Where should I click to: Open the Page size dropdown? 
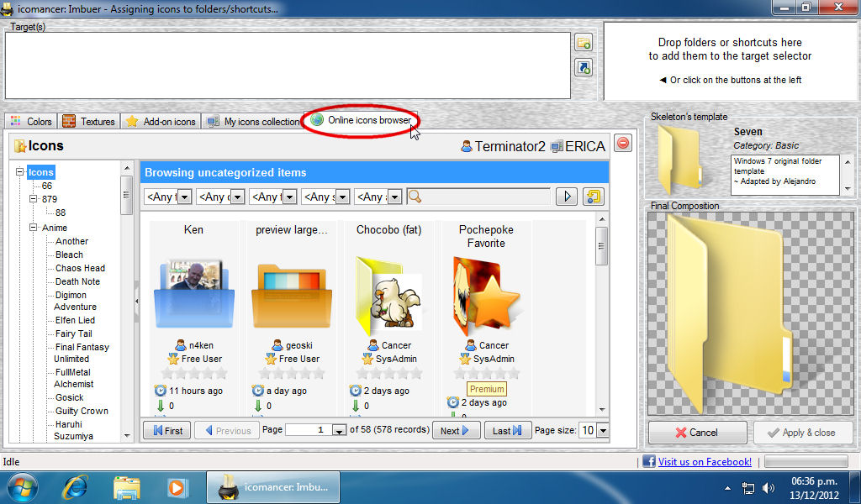click(x=603, y=431)
